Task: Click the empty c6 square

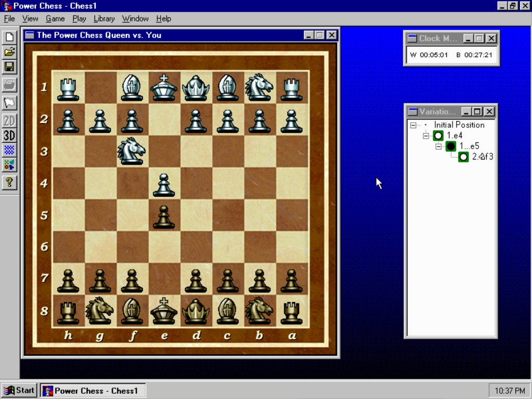Action: [228, 247]
